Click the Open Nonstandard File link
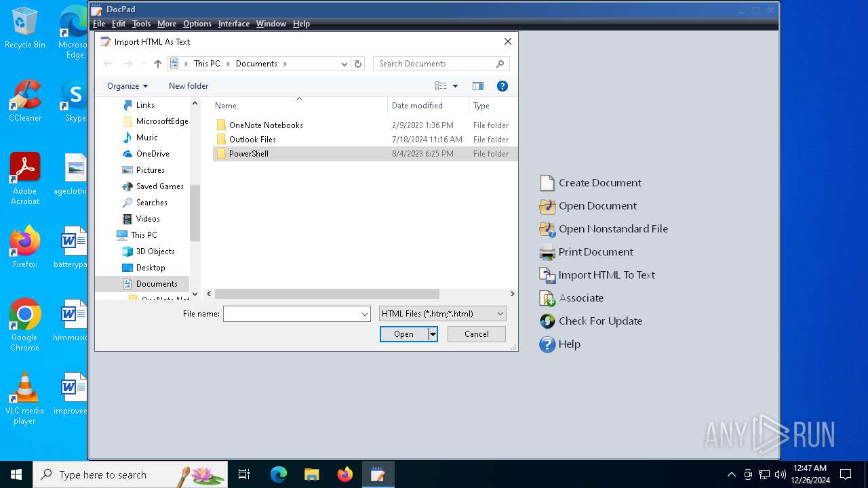 pyautogui.click(x=613, y=229)
